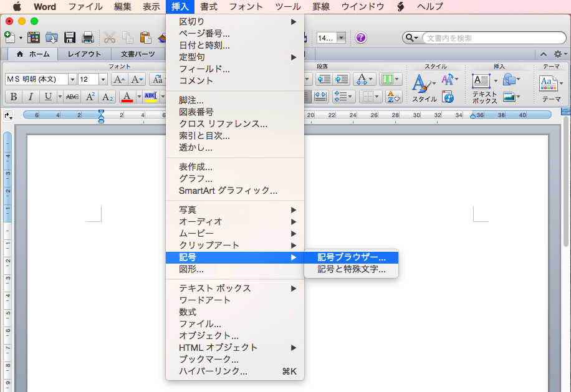Click the right indent marker on ruler

pos(473,116)
